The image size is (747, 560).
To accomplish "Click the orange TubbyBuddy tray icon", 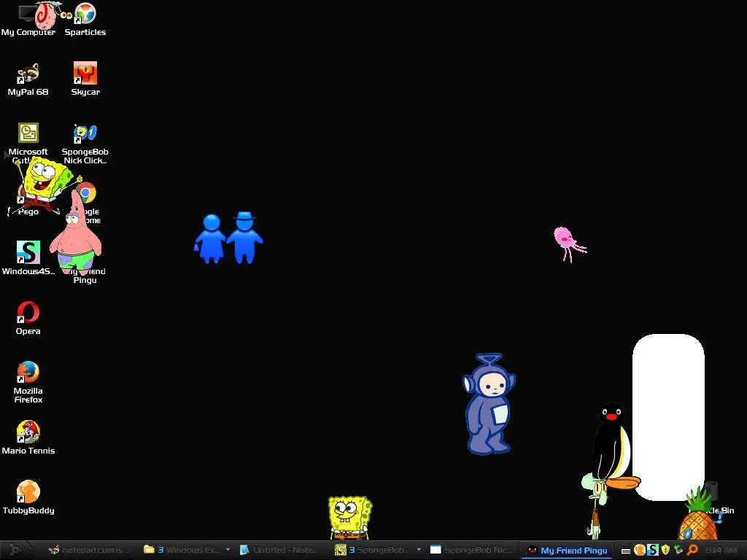I will tap(639, 550).
